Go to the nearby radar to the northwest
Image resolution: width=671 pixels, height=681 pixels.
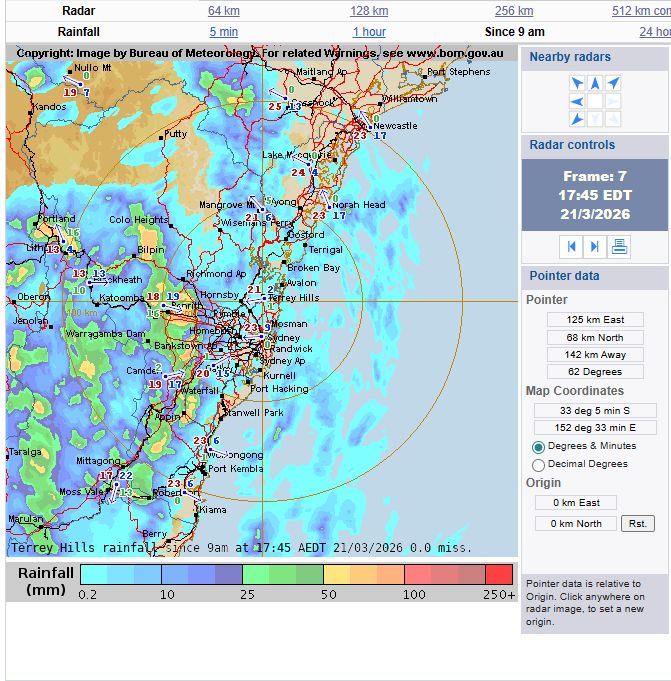(577, 83)
